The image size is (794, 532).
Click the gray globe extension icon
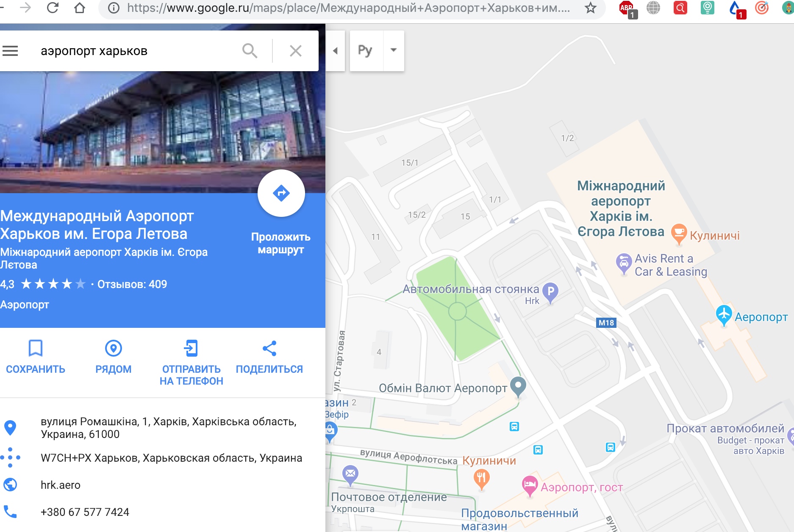653,8
